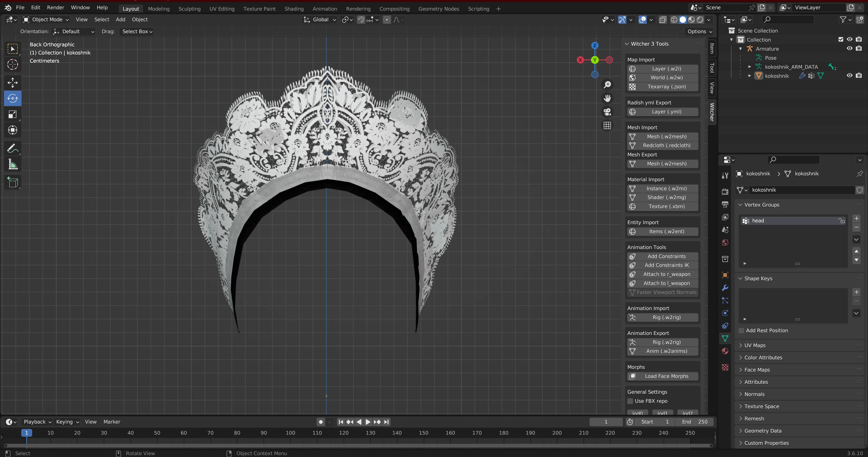Open the Options dropdown
This screenshot has width=868, height=457.
click(x=700, y=31)
